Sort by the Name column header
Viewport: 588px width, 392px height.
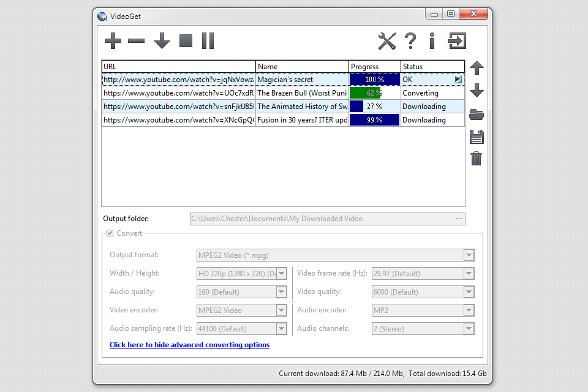pos(302,67)
